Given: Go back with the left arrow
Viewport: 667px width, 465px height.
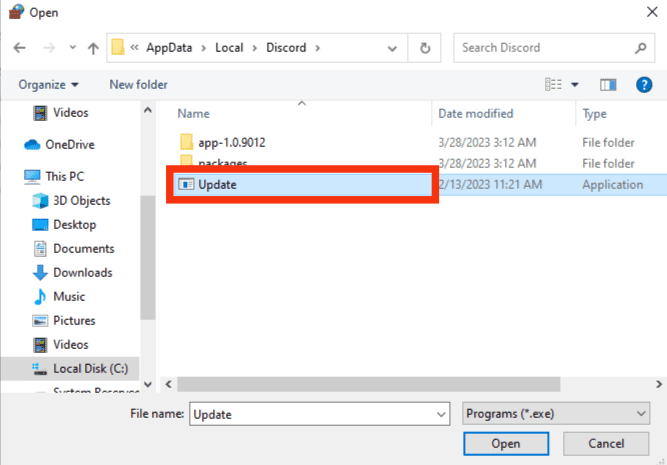Looking at the screenshot, I should pos(20,48).
